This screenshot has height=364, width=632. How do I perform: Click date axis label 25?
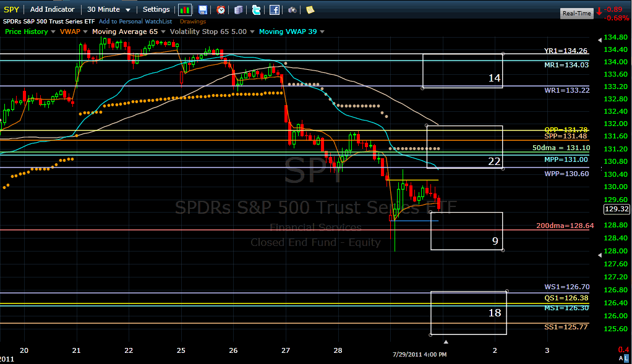coord(181,350)
